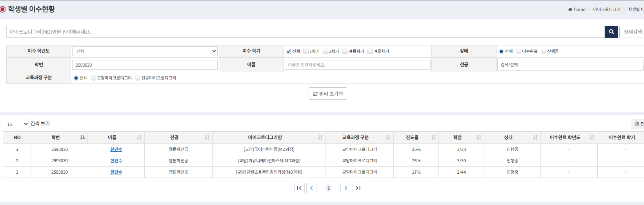Click the 이름 name input field
This screenshot has height=205, width=644.
357,65
